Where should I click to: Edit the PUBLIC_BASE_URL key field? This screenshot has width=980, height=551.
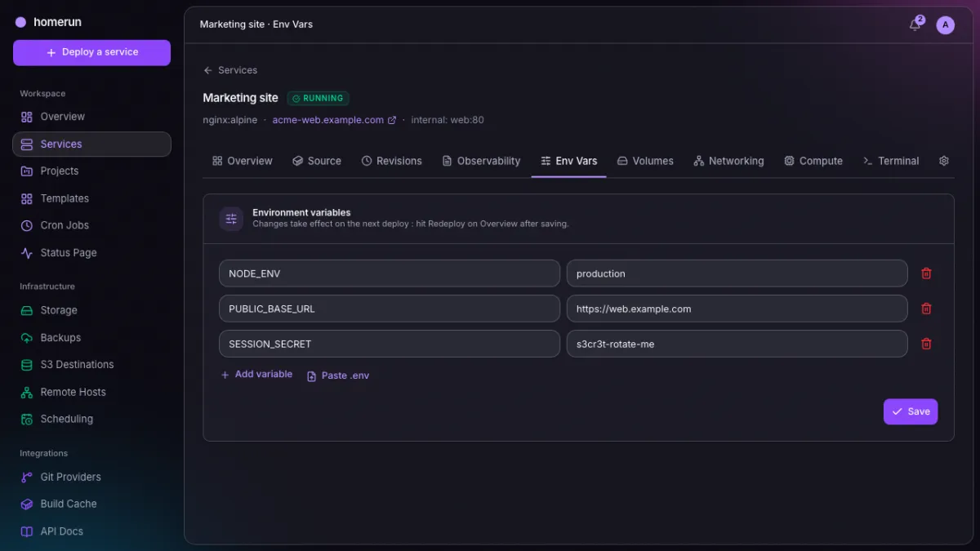click(390, 309)
